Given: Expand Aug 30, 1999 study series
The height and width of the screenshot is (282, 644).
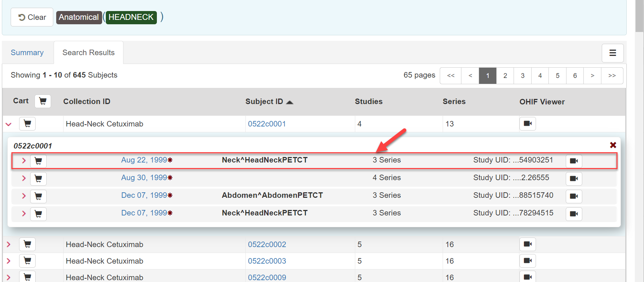Looking at the screenshot, I should pos(24,178).
